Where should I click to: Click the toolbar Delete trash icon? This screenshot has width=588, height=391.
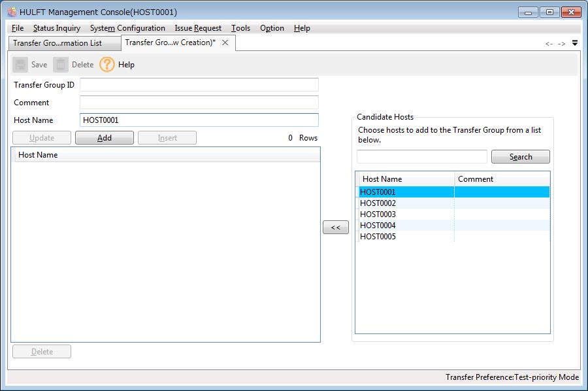click(x=60, y=65)
